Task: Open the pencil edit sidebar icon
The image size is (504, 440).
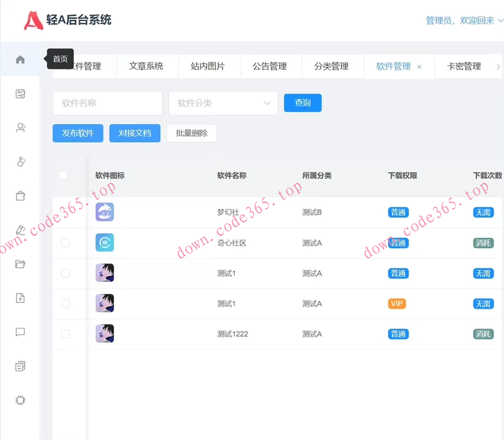Action: click(20, 230)
